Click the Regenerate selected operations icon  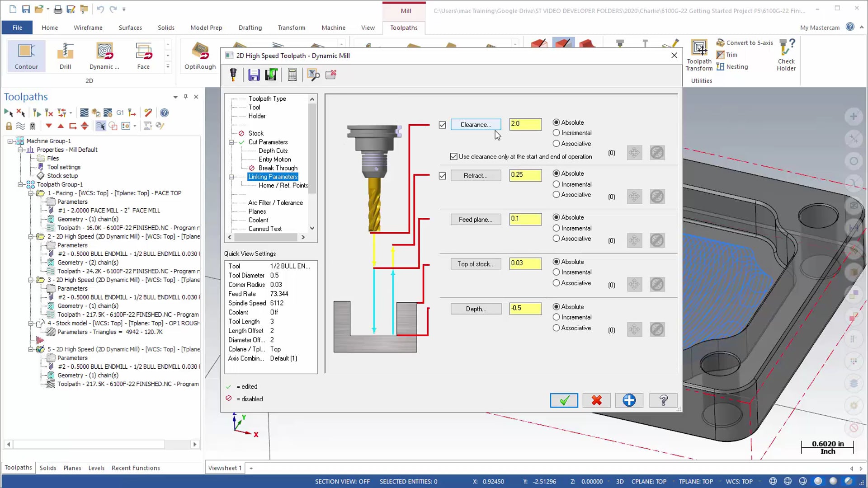point(37,113)
